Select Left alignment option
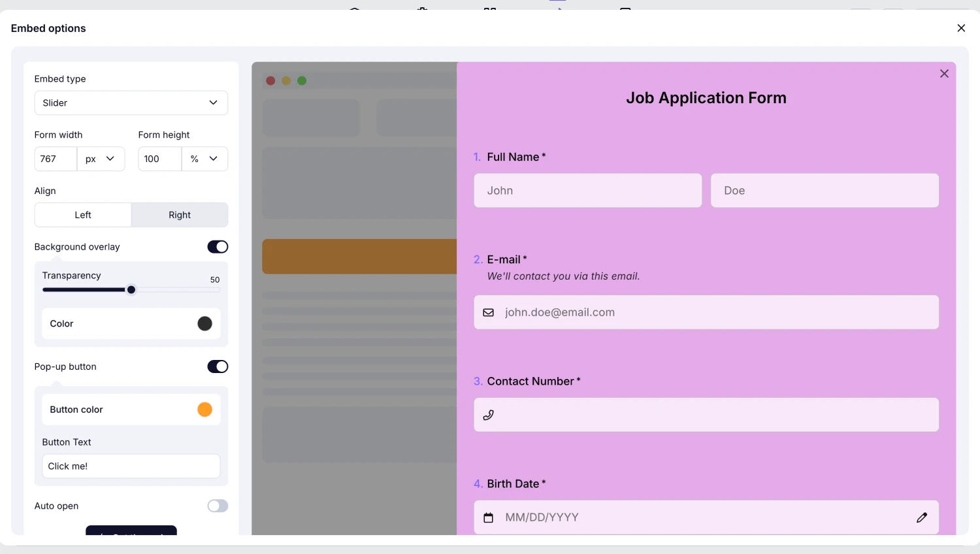This screenshot has width=980, height=554. [83, 215]
